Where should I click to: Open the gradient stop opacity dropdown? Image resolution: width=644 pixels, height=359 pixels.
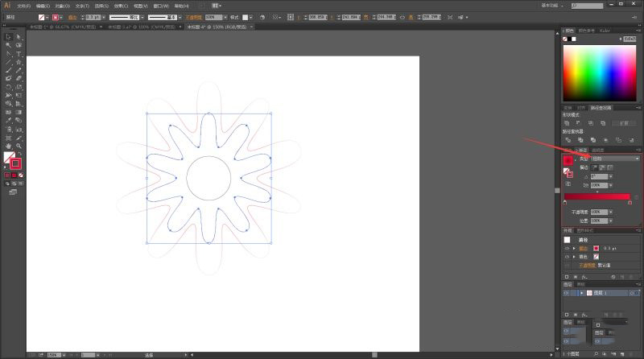point(611,212)
